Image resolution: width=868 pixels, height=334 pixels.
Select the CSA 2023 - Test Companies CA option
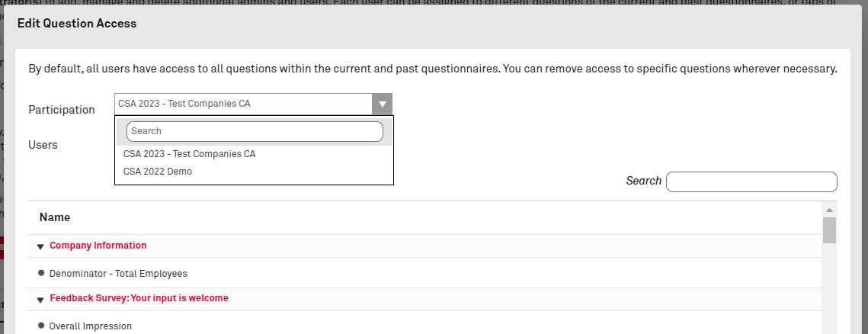pyautogui.click(x=190, y=154)
